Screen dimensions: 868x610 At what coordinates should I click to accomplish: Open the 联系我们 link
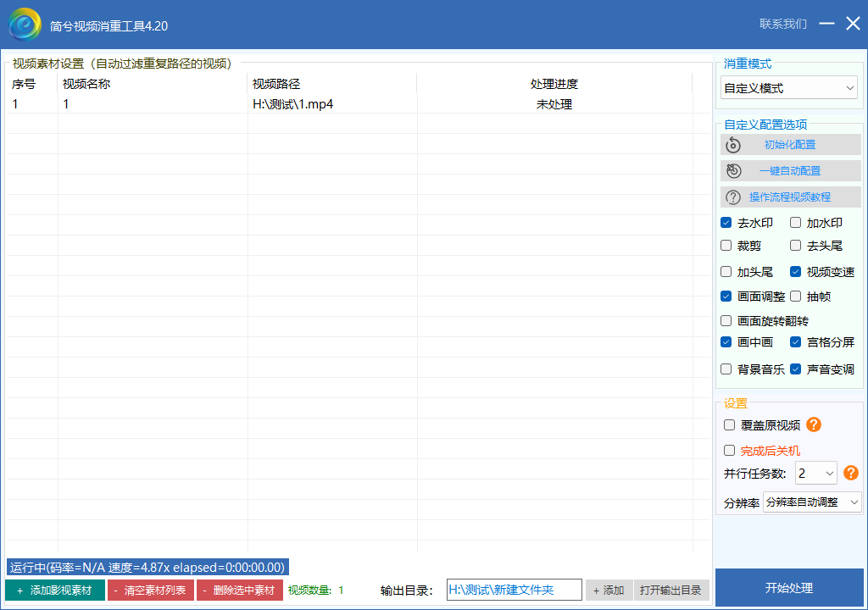782,24
